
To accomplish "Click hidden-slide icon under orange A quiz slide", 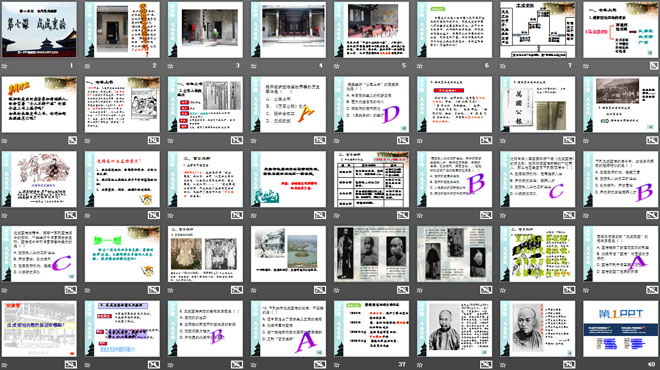I will [319, 140].
